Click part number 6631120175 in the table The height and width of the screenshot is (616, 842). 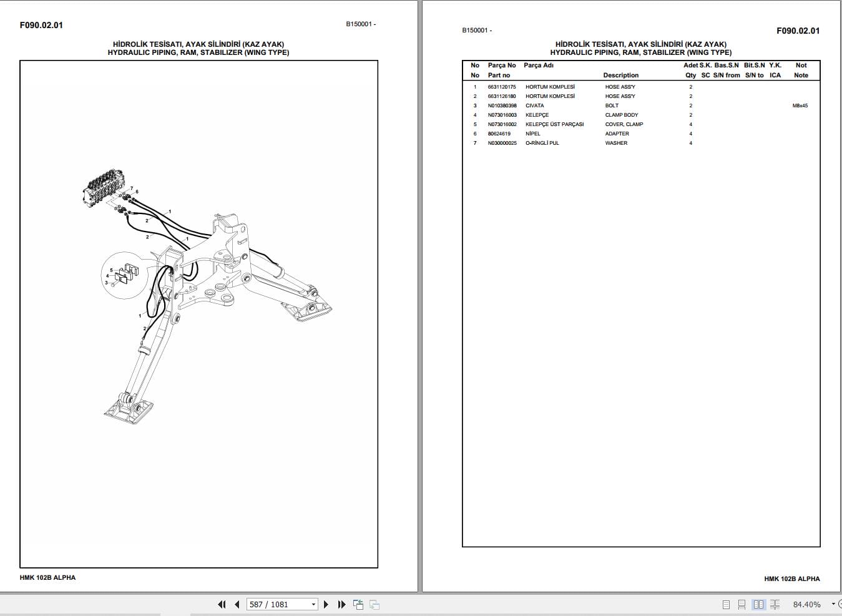click(x=501, y=87)
